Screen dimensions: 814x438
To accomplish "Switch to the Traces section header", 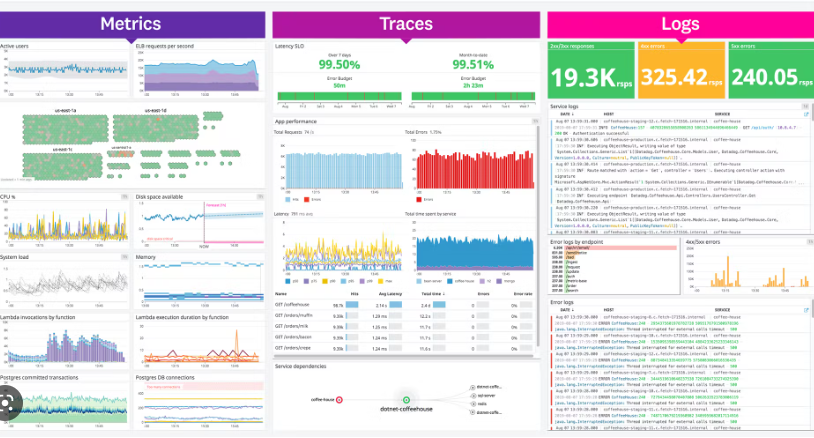I will (406, 23).
